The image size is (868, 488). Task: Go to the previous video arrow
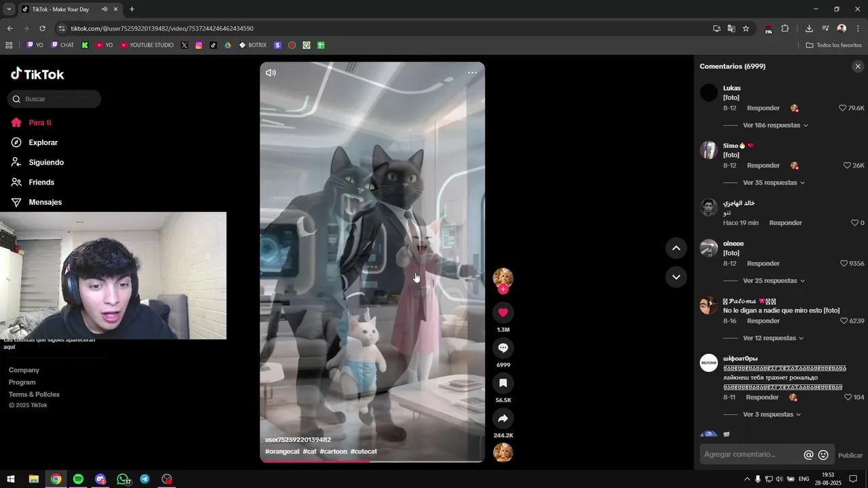(x=676, y=248)
